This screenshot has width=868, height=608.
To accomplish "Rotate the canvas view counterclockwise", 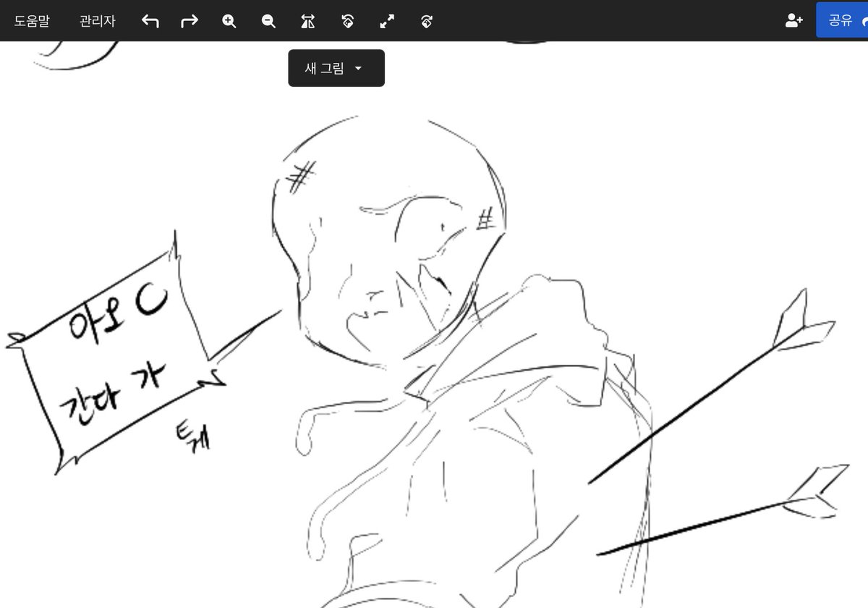I will (347, 21).
